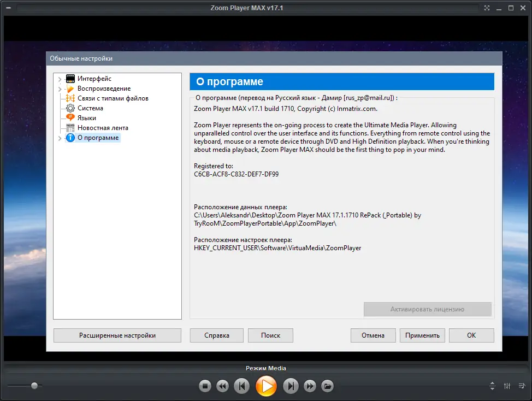Open the top-left system menu icon
The height and width of the screenshot is (401, 532).
[x=9, y=8]
